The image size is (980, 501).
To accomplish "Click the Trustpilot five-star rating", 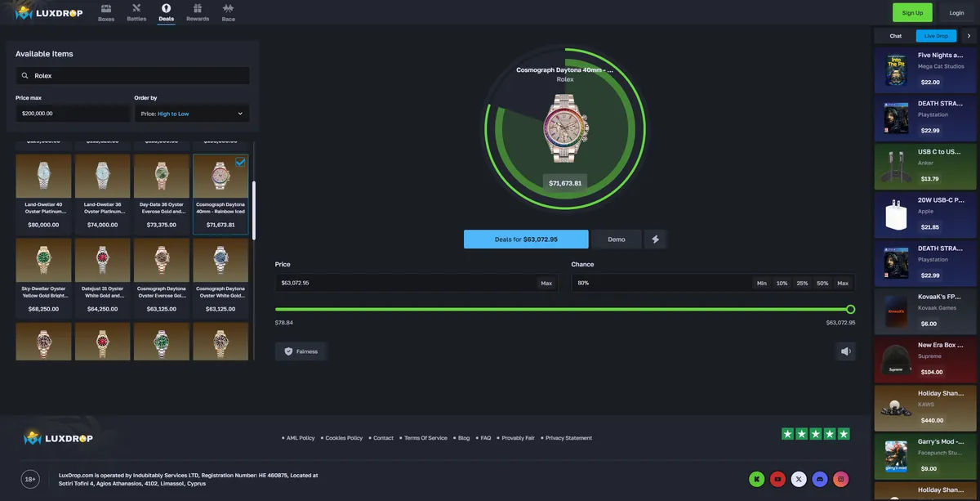I will click(816, 434).
